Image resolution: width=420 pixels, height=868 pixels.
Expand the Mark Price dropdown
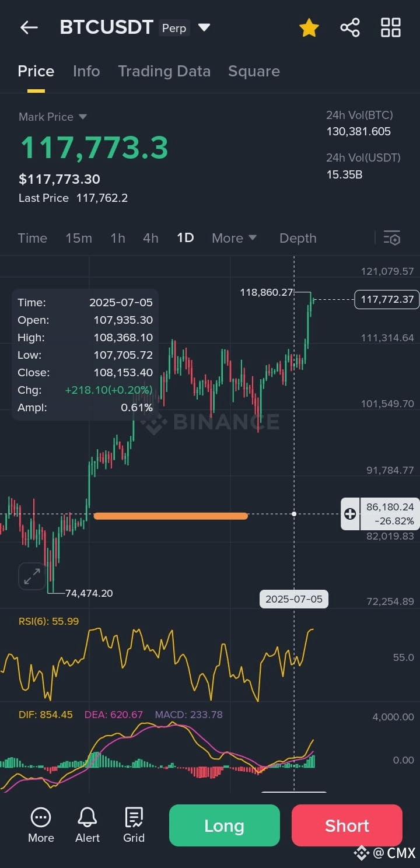coord(52,117)
